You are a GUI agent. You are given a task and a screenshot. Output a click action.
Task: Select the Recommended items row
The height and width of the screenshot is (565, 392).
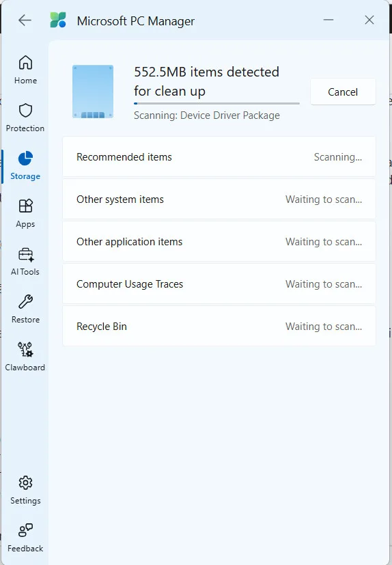coord(219,156)
